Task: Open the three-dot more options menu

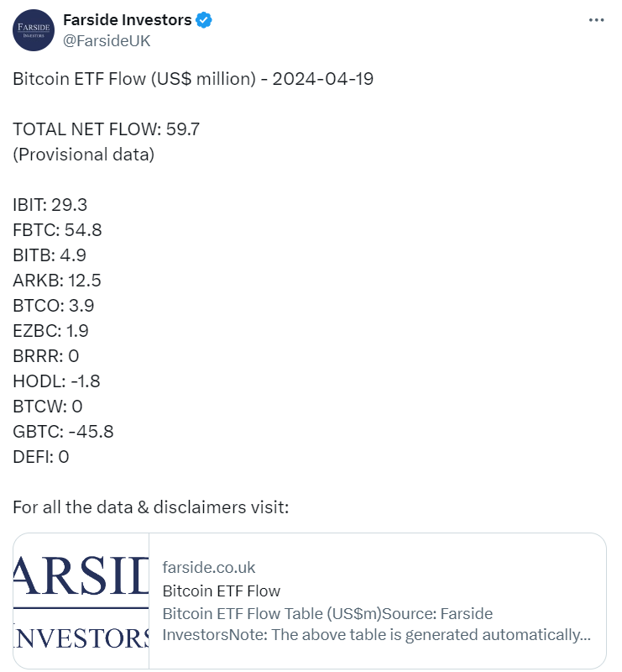Action: 596,20
